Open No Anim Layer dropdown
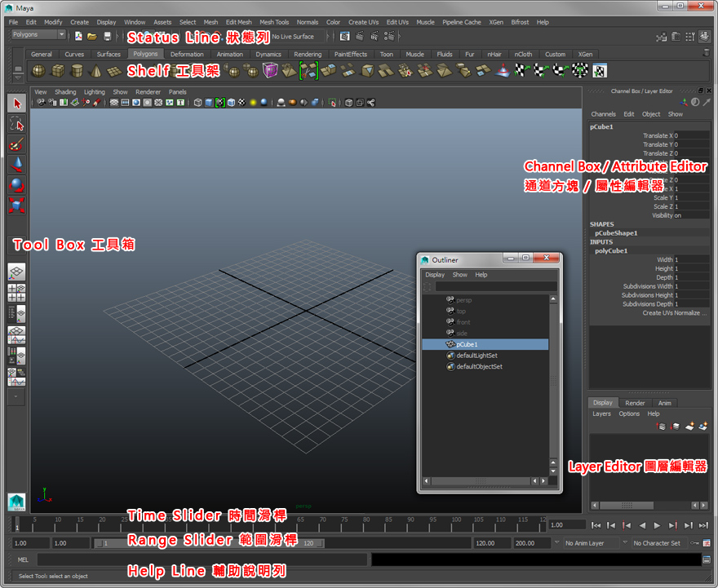 click(591, 543)
